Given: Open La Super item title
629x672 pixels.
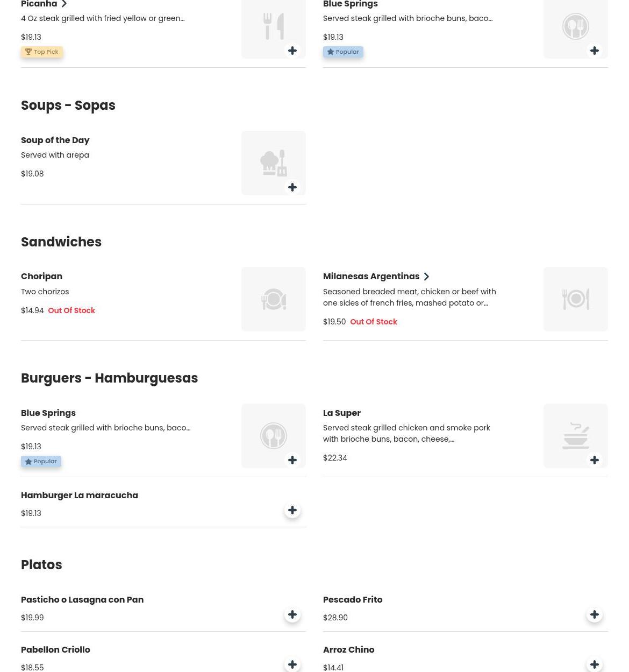Looking at the screenshot, I should coord(342,413).
